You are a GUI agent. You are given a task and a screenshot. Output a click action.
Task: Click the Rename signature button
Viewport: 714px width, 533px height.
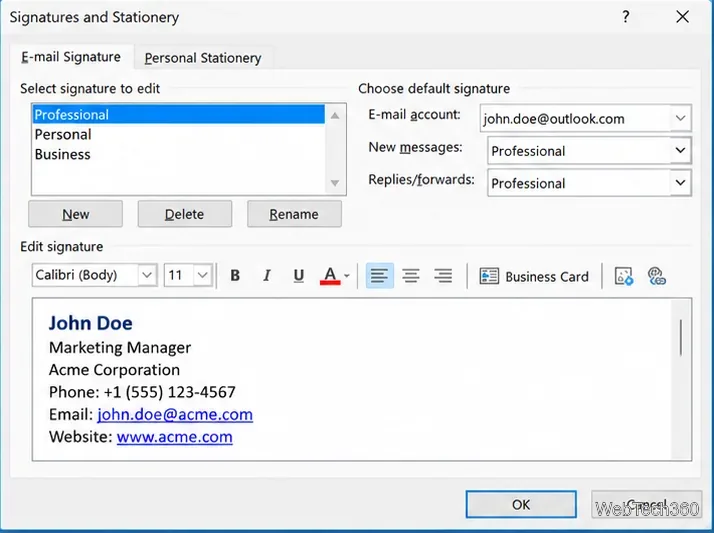(x=294, y=214)
